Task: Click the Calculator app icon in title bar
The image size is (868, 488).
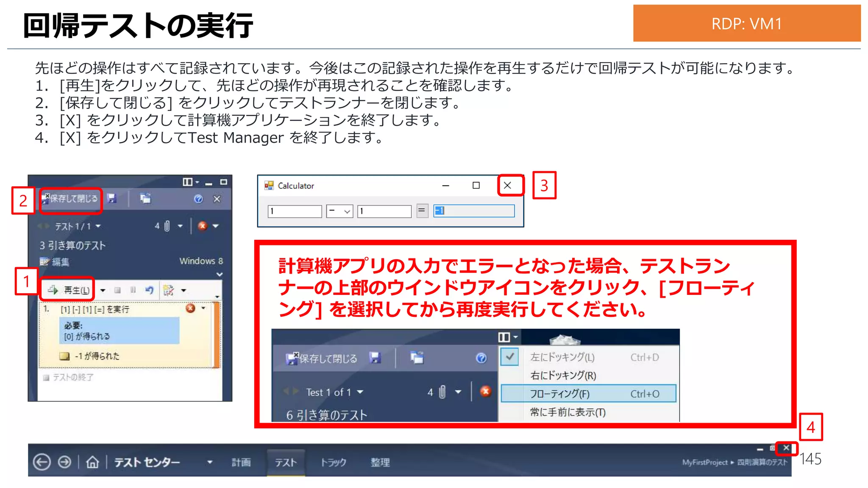Action: 269,186
